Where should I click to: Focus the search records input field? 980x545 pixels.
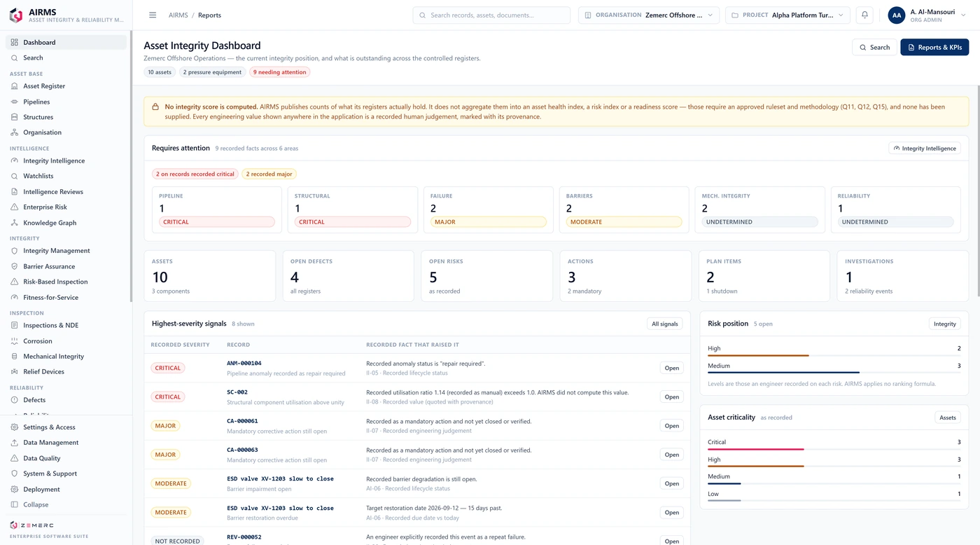[x=491, y=15]
